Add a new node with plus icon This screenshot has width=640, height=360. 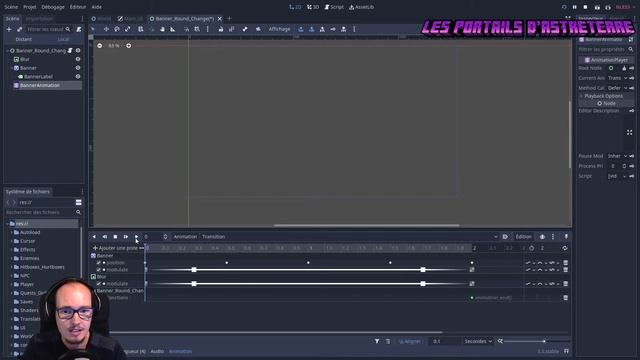click(9, 29)
